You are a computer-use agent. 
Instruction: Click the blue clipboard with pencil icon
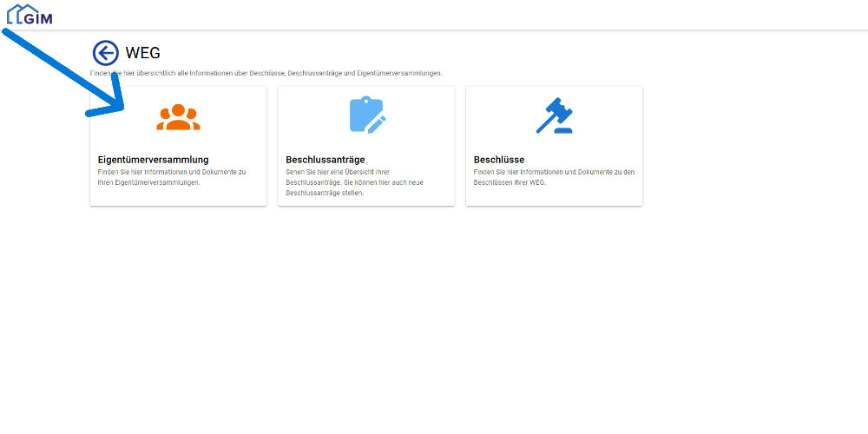(366, 115)
